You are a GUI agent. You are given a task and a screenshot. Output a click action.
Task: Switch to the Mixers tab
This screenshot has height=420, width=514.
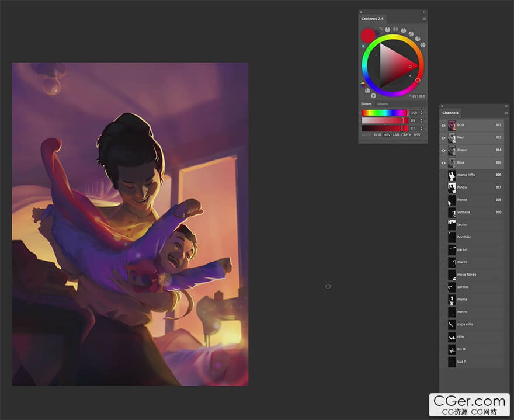[383, 104]
